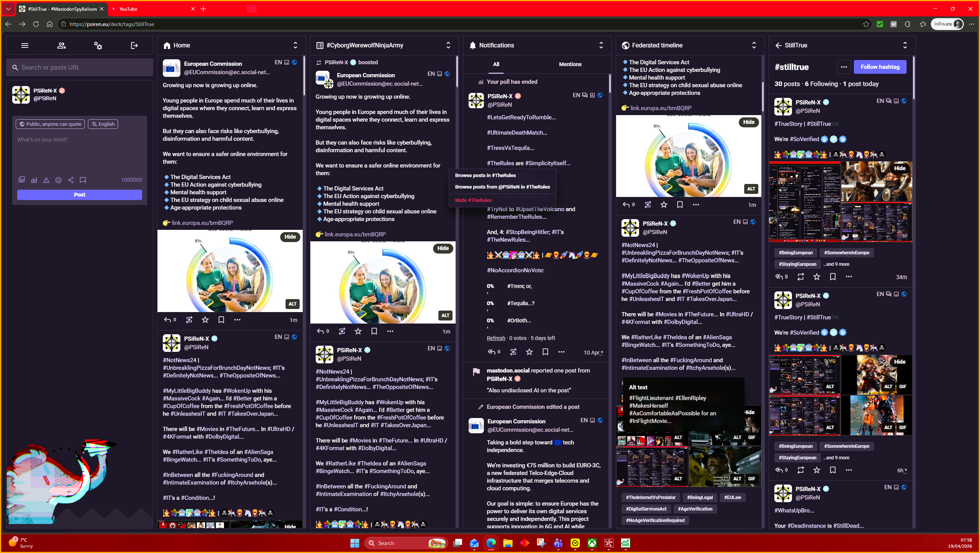
Task: Choose Browse posts from @PSiReN in #TheRules
Action: pyautogui.click(x=502, y=187)
